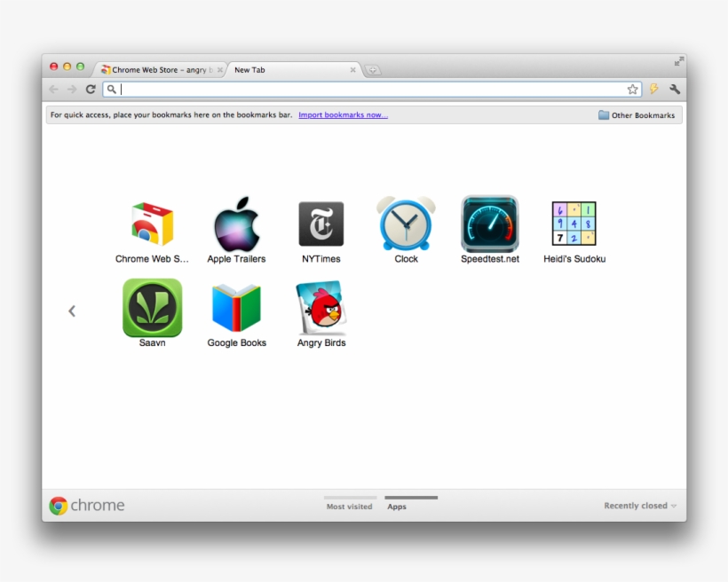
Task: Expand the Recently closed menu
Action: pyautogui.click(x=639, y=505)
